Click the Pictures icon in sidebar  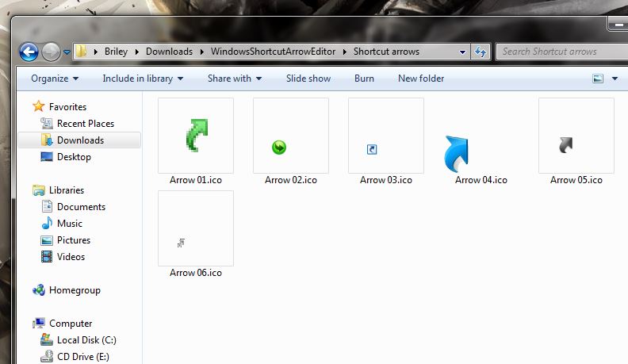pos(47,240)
